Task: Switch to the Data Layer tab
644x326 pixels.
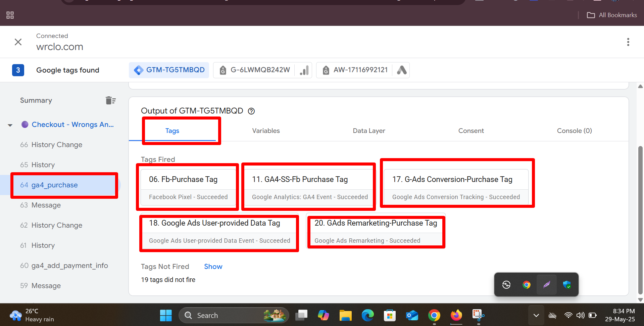Action: 369,131
